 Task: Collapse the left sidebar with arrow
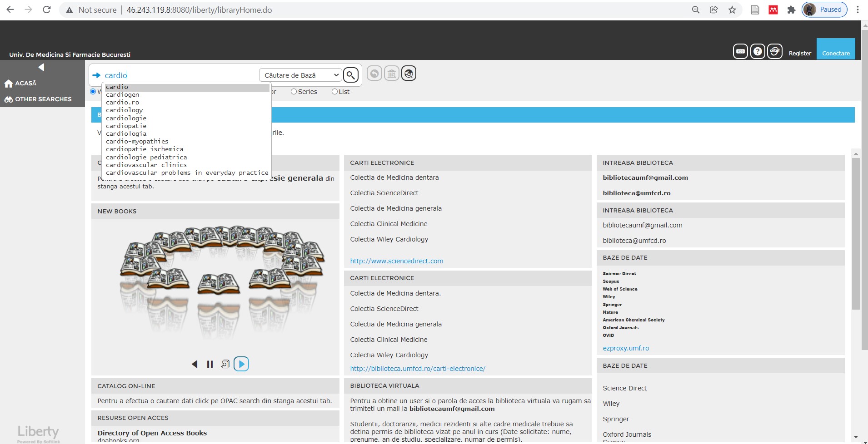click(x=41, y=67)
